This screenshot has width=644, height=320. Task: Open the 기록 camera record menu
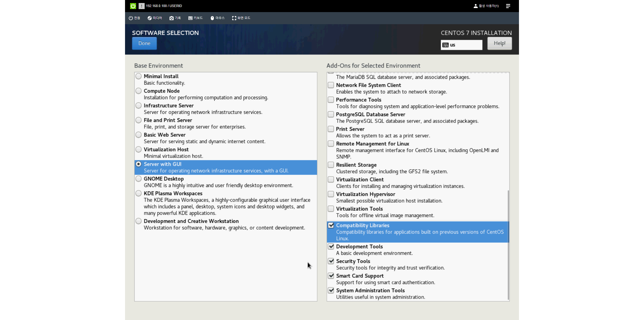pyautogui.click(x=175, y=18)
